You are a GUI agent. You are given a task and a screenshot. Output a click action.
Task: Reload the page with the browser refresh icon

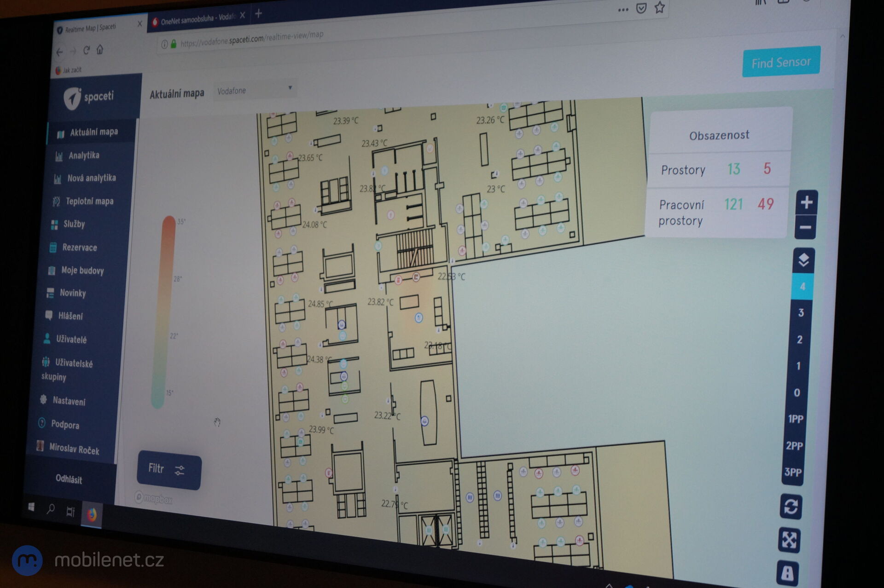point(86,51)
